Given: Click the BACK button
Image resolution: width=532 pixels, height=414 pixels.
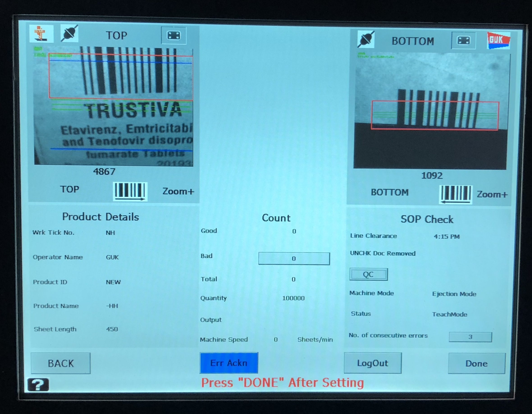Looking at the screenshot, I should [61, 363].
